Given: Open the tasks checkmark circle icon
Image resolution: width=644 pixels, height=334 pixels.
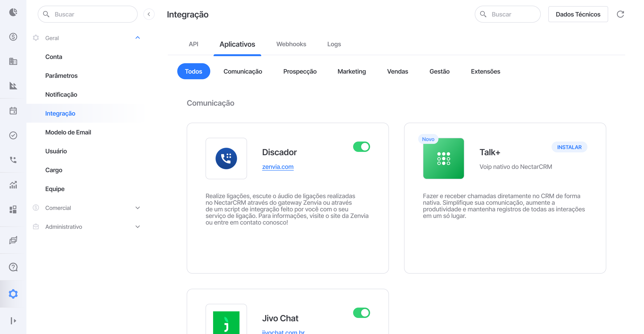Looking at the screenshot, I should (x=13, y=135).
